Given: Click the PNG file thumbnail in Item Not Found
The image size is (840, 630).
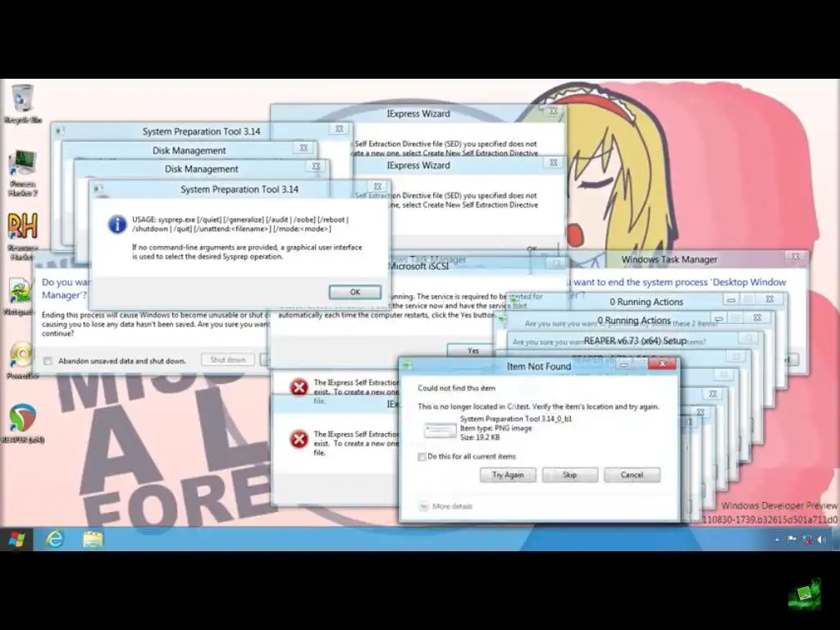Looking at the screenshot, I should pos(440,430).
